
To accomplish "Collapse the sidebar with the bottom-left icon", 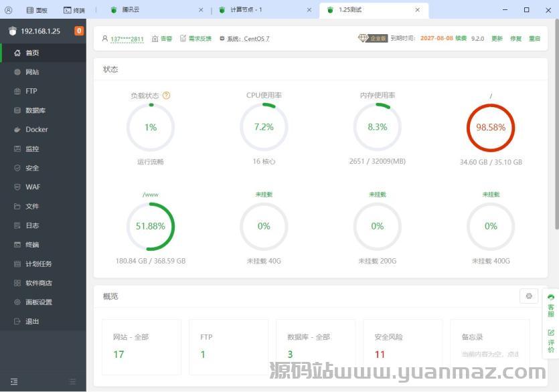I will (x=14, y=382).
